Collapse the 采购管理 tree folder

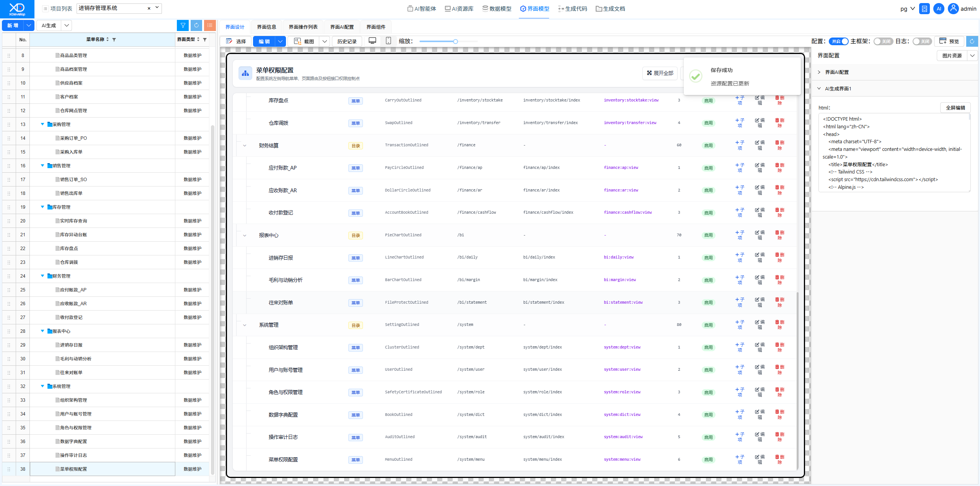(x=42, y=124)
